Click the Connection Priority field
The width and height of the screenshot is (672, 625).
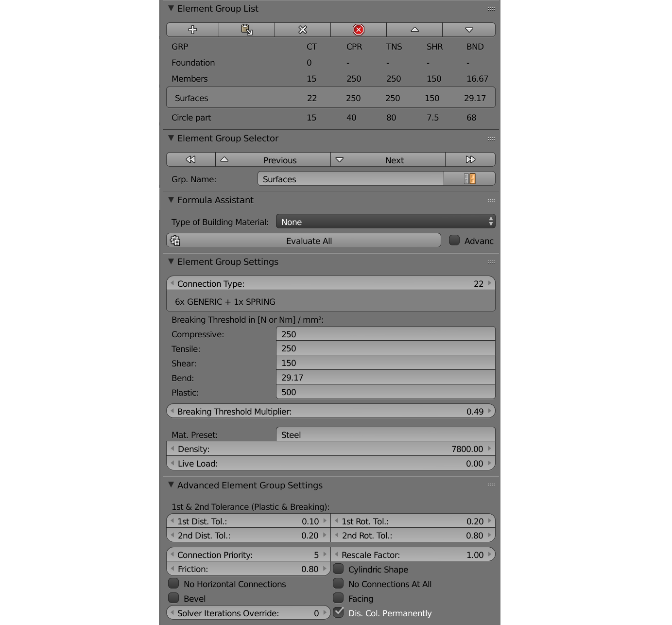248,555
